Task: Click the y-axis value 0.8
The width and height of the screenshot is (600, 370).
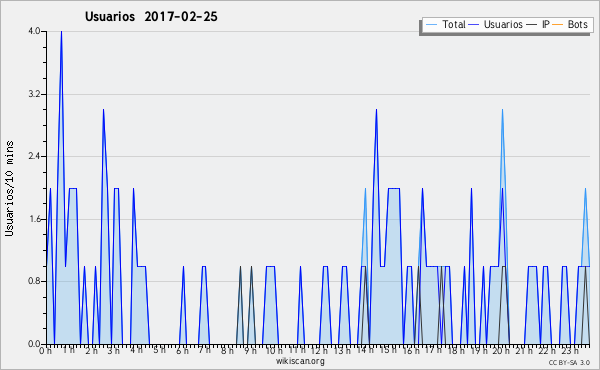Action: click(34, 282)
